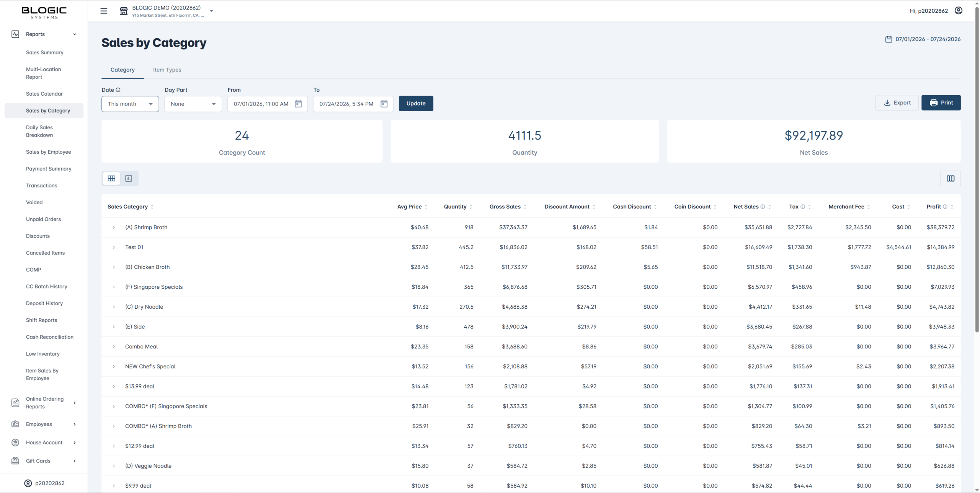Open Multi-Location Report
Image resolution: width=980 pixels, height=493 pixels.
[44, 73]
